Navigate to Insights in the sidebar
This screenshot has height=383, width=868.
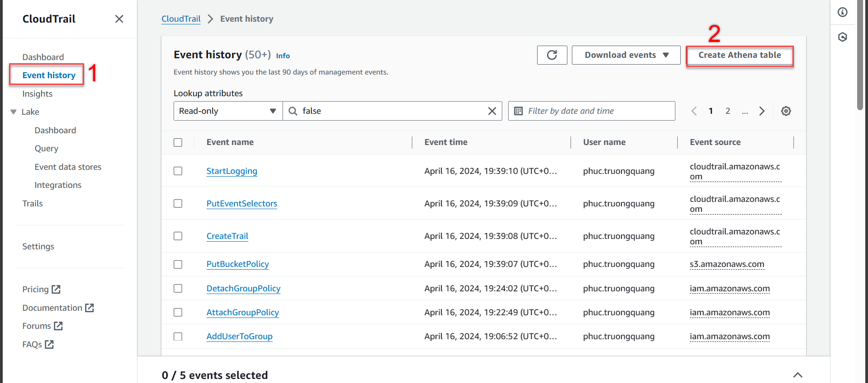point(38,94)
